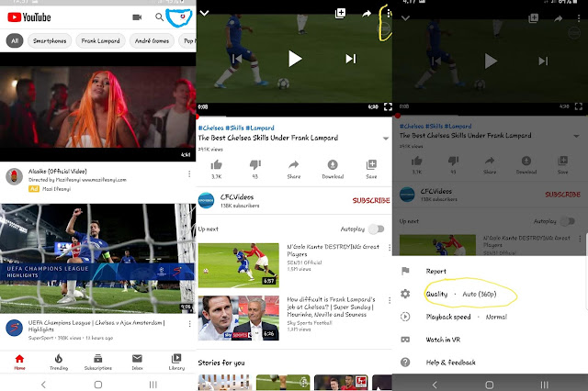Open Quality Auto (360p) menu entry

coord(490,294)
